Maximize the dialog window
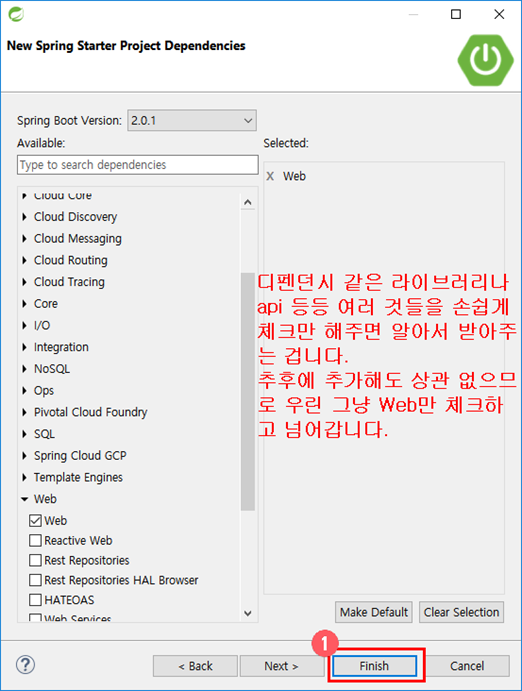This screenshot has width=522, height=691. click(456, 14)
